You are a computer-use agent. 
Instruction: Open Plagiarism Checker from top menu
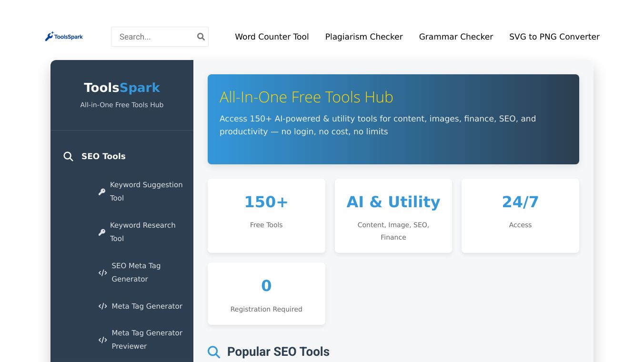[x=364, y=37]
